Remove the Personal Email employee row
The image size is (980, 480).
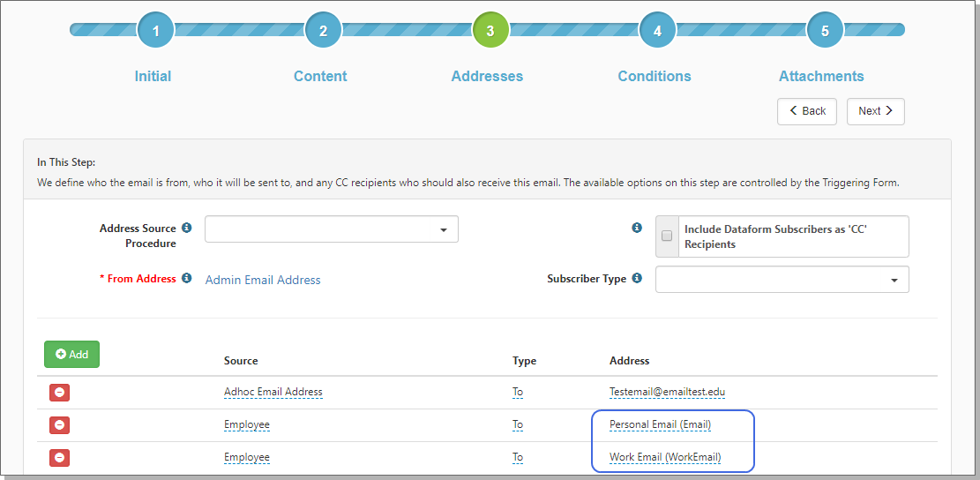(x=59, y=425)
